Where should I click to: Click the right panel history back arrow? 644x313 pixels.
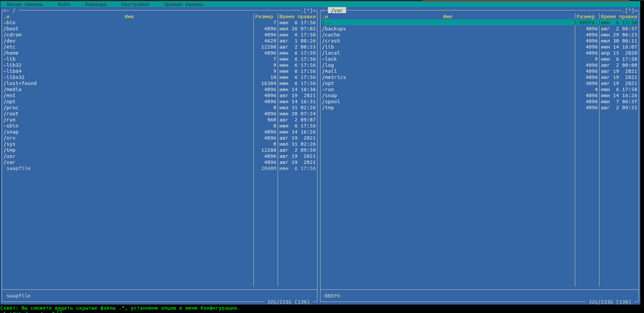(324, 11)
